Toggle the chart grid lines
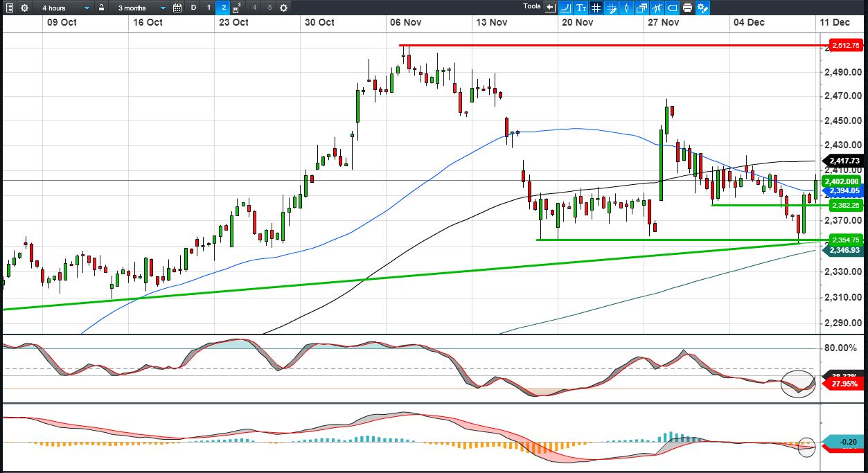Image resolution: width=868 pixels, height=473 pixels. click(x=596, y=8)
